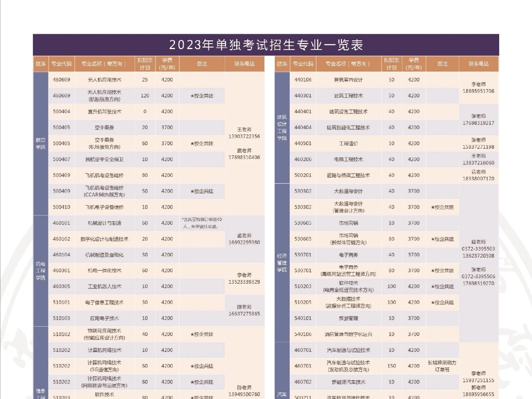Click major name 建筑智能化工程技术
The width and height of the screenshot is (532, 399).
coord(348,128)
